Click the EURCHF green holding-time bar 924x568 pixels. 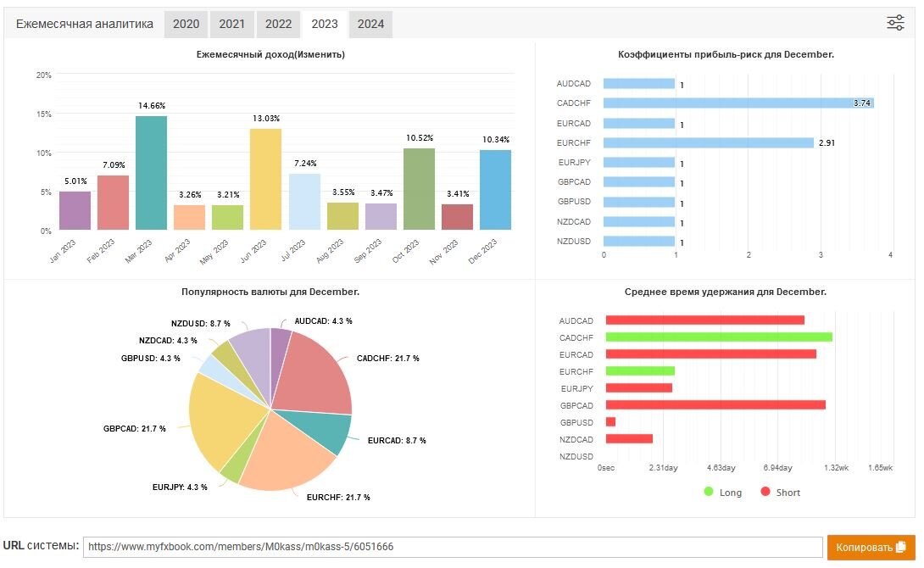pos(640,371)
